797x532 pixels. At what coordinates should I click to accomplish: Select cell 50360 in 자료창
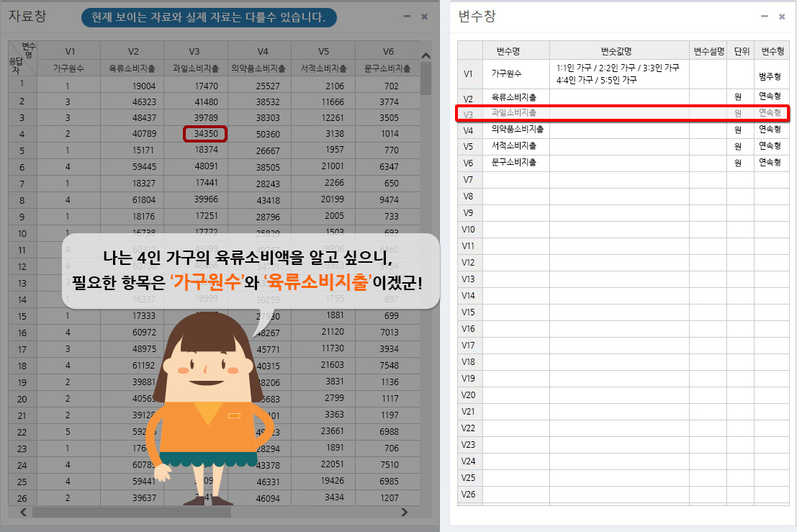pyautogui.click(x=260, y=134)
